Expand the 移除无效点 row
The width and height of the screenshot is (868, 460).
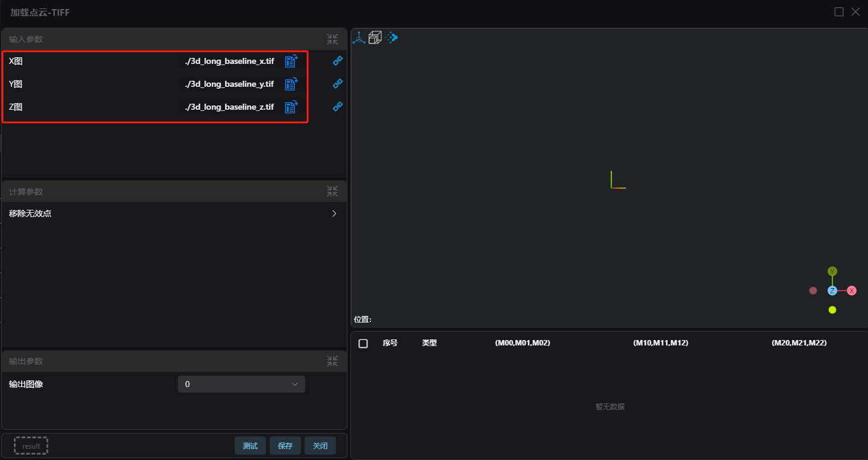click(x=174, y=213)
